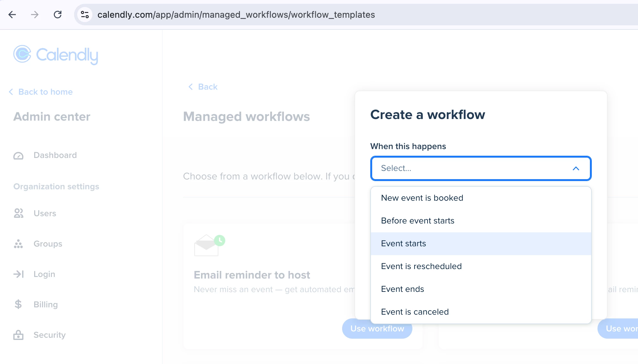Click the Login arrow icon

click(x=18, y=274)
